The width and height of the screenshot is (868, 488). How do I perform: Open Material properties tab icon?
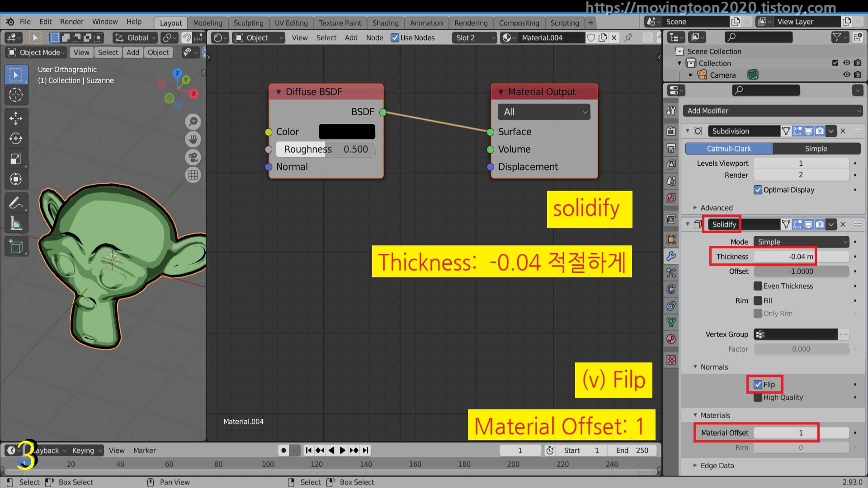[x=671, y=339]
